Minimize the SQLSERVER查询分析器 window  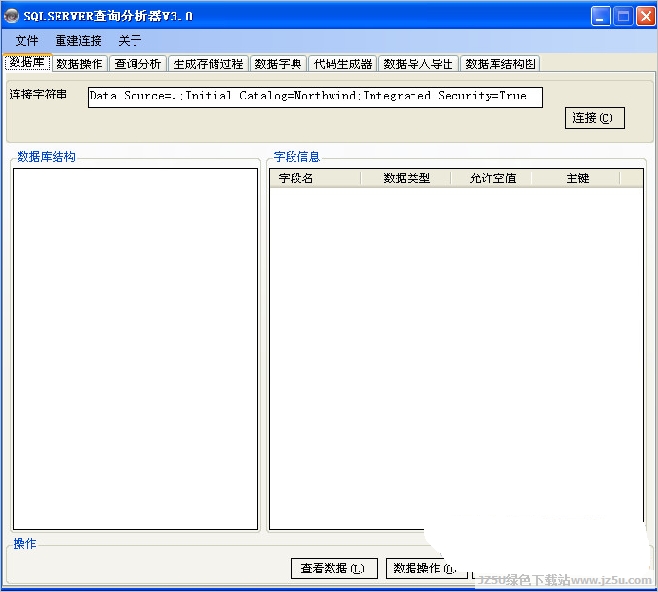click(601, 16)
